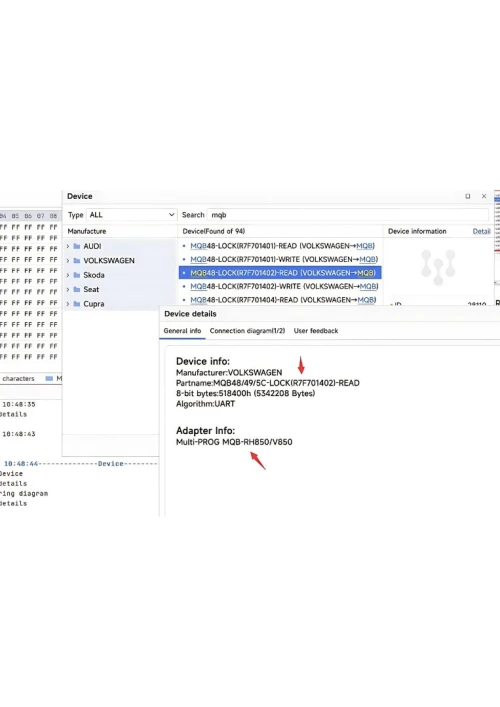Click the Search field containing mqb
Viewport: 500px width, 707px height.
click(348, 215)
